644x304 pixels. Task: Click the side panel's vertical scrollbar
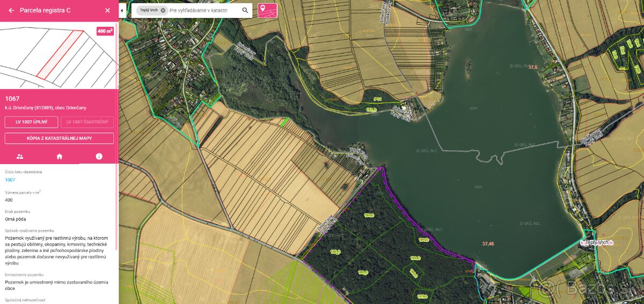point(116,134)
